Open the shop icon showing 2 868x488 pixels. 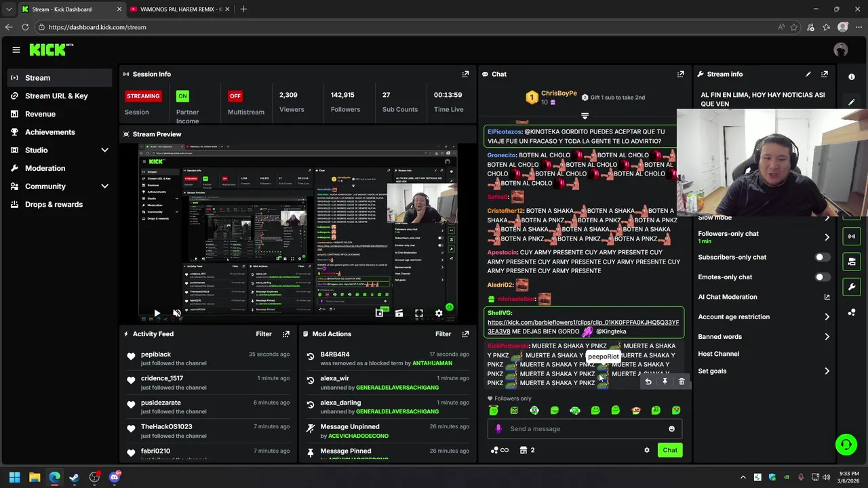(527, 450)
